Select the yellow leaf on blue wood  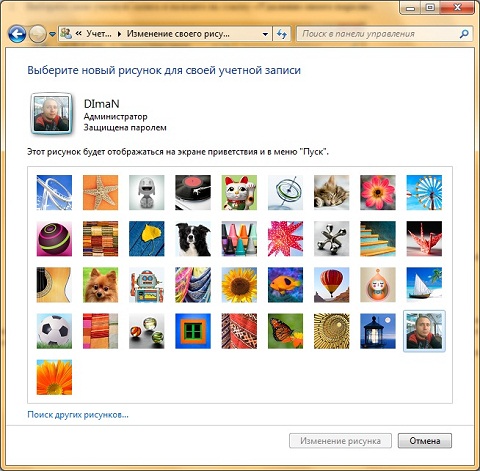coord(147,239)
